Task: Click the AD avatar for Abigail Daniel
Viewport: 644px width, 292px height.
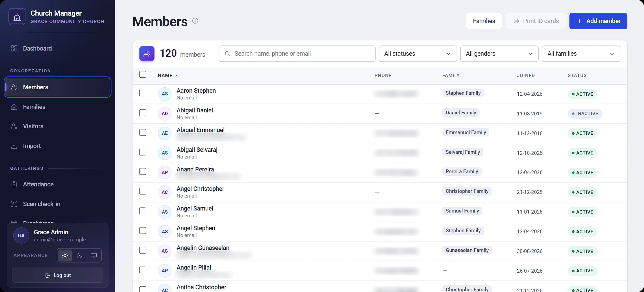Action: [x=165, y=113]
